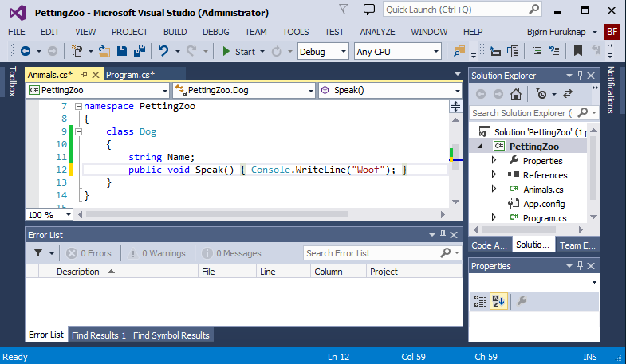Start debugging with the green play button
Image resolution: width=626 pixels, height=364 pixels.
[226, 51]
